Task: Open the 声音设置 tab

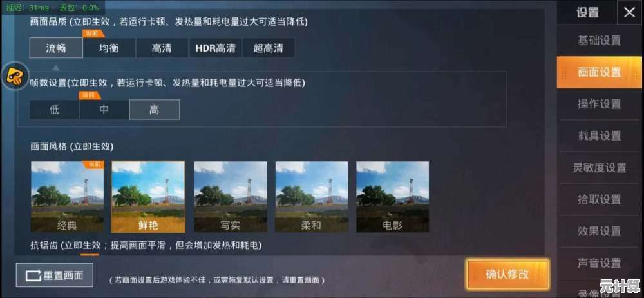Action: click(599, 263)
